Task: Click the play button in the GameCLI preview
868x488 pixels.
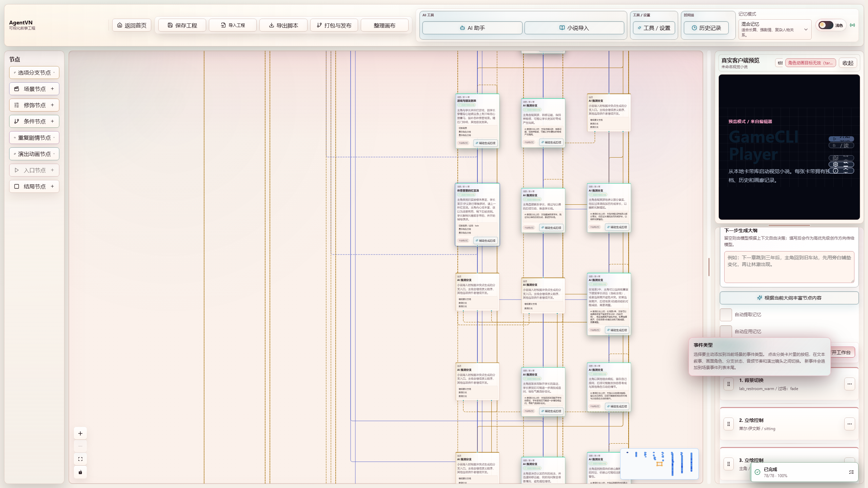Action: 841,139
